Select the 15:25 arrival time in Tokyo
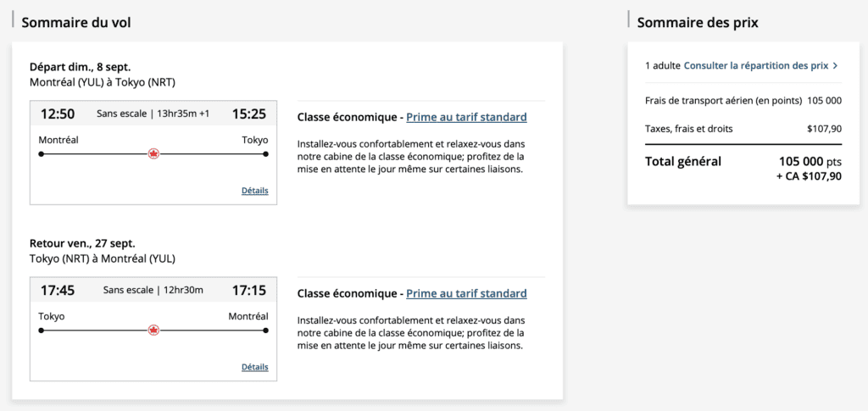Viewport: 868px width, 411px height. pyautogui.click(x=249, y=114)
